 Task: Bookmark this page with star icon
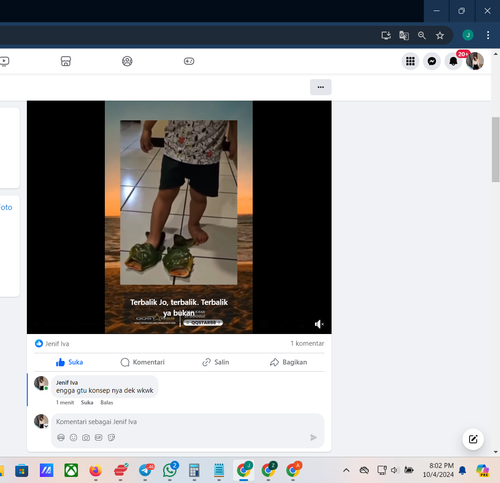tap(440, 35)
